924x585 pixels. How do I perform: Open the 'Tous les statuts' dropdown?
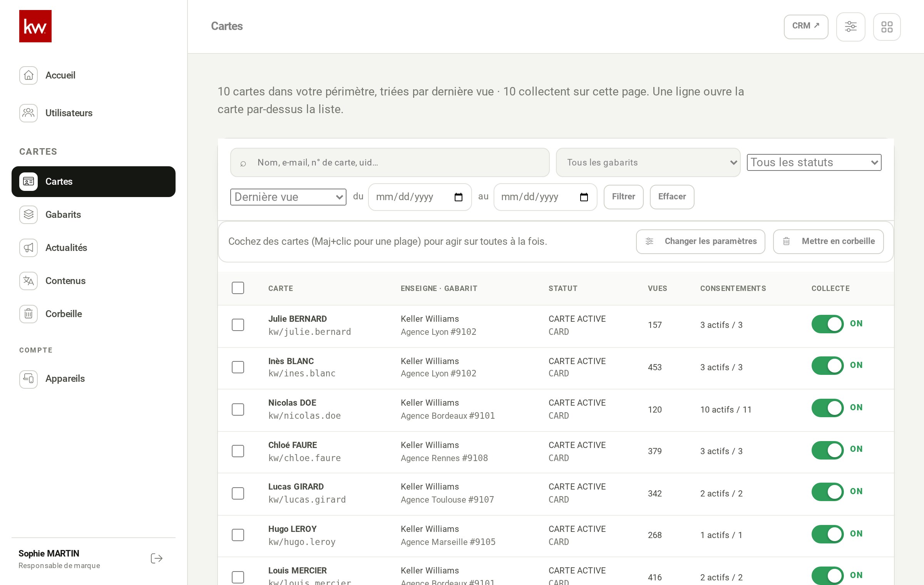814,162
